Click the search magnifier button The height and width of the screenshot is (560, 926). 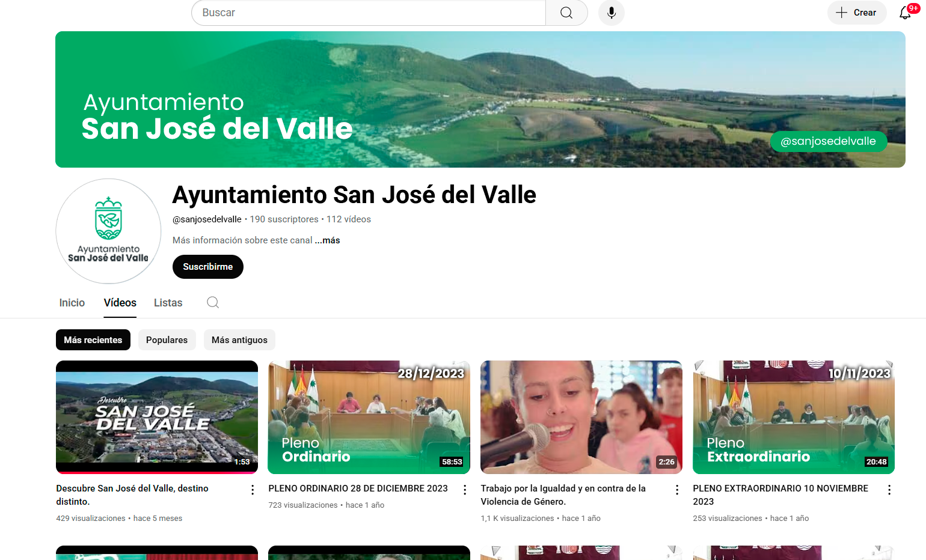point(566,13)
